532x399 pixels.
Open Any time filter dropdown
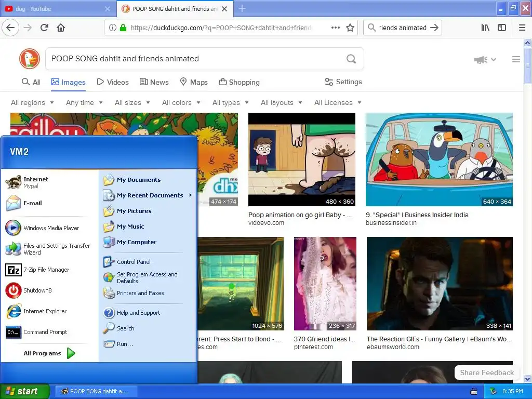coord(84,102)
